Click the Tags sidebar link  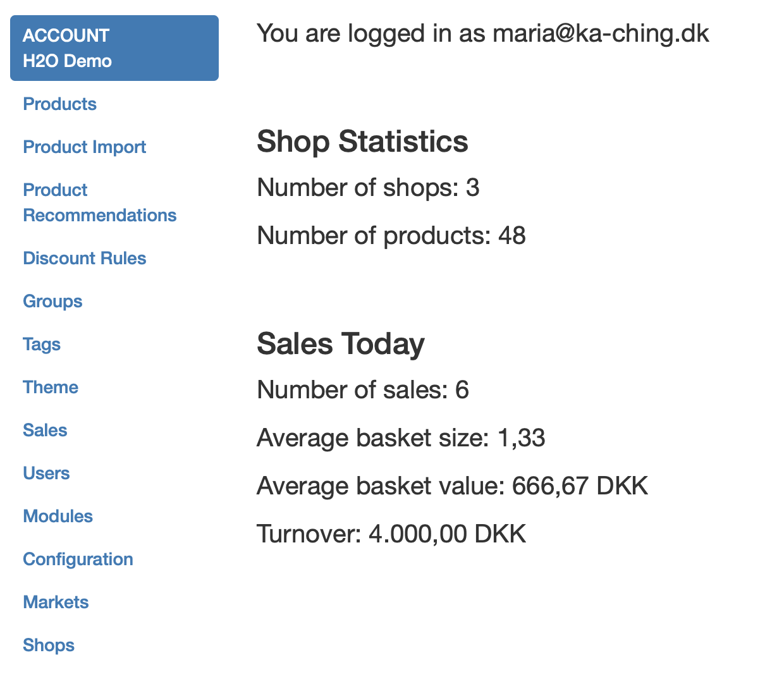[42, 344]
